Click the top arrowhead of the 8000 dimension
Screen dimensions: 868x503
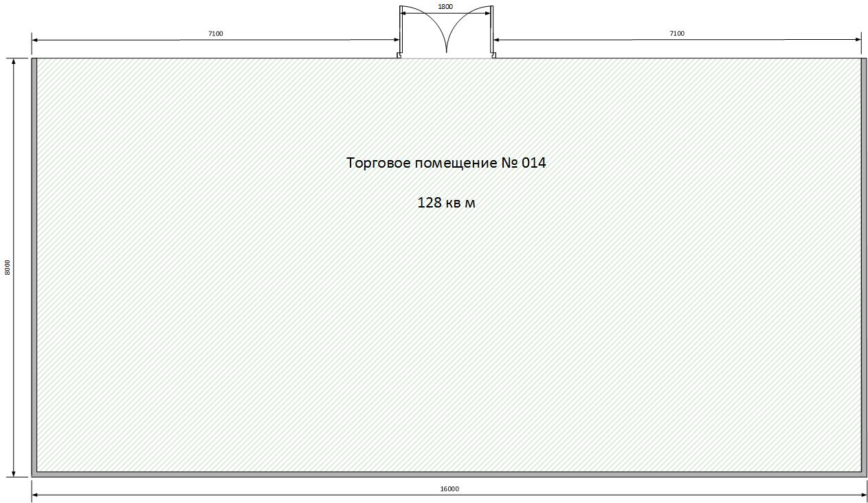14,63
